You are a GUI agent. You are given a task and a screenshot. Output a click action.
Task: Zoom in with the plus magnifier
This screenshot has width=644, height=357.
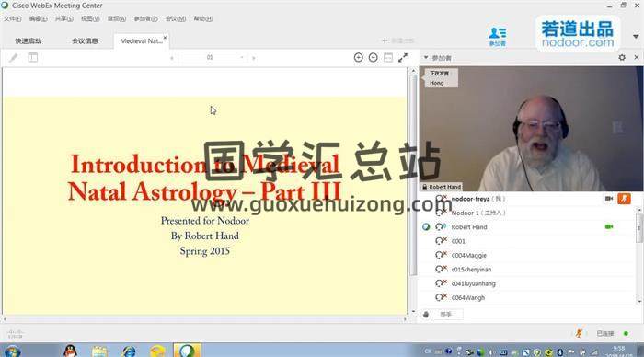tap(359, 58)
